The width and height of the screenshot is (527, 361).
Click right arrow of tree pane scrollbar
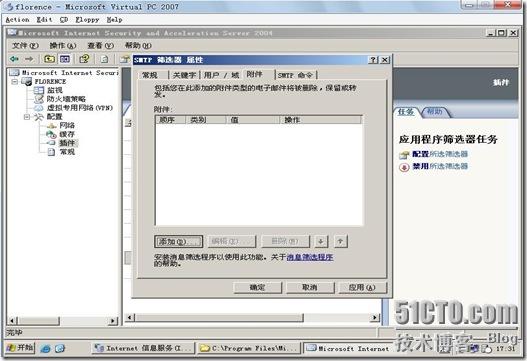click(x=113, y=321)
